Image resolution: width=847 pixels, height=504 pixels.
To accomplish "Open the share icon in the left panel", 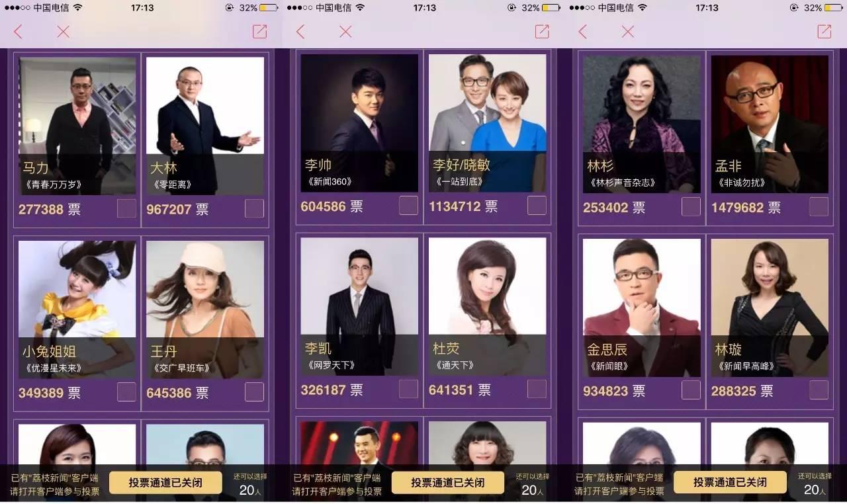I will pyautogui.click(x=259, y=31).
